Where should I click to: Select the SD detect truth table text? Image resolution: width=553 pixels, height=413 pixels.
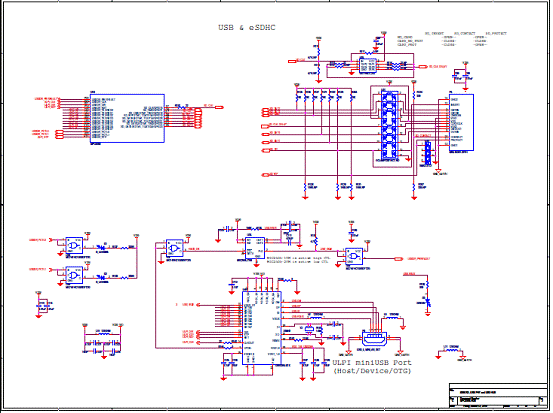click(452, 39)
